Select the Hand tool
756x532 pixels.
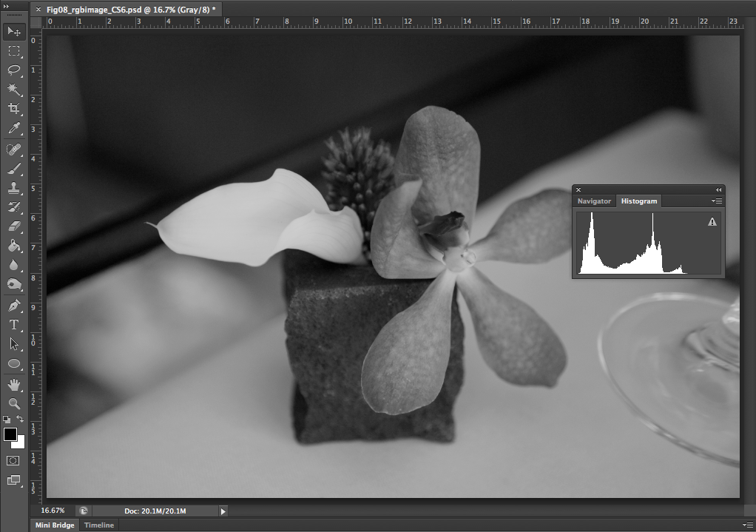point(14,384)
